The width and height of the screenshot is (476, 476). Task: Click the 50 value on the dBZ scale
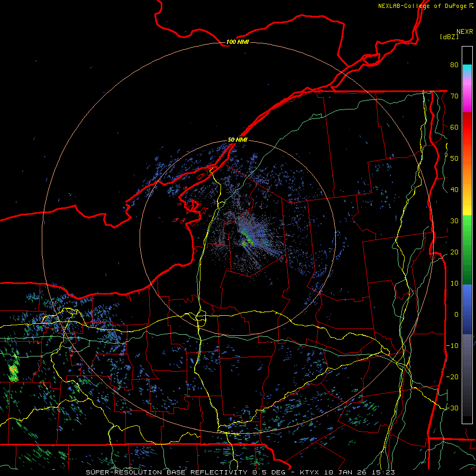[454, 159]
